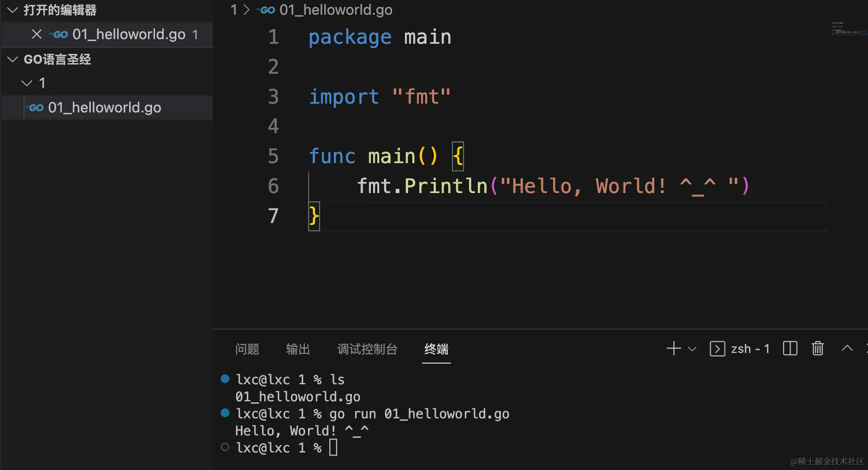The image size is (868, 470).
Task: Click Go icon beside file in explorer tree
Action: click(36, 108)
